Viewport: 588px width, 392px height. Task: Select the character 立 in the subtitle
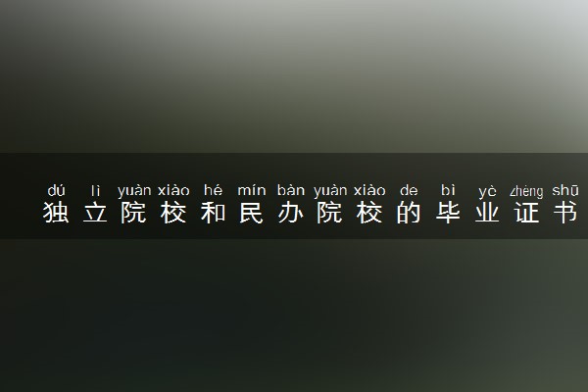[x=95, y=213]
